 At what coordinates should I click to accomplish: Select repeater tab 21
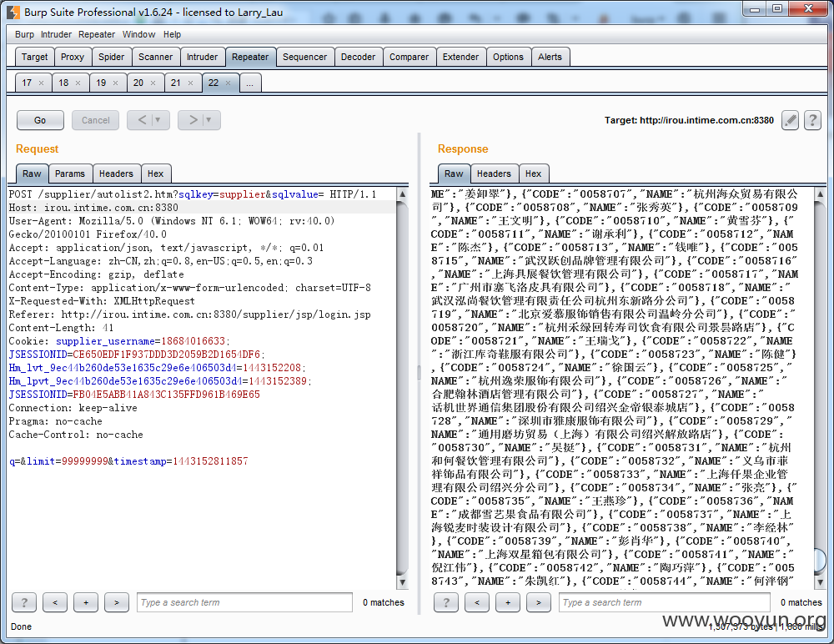(175, 83)
